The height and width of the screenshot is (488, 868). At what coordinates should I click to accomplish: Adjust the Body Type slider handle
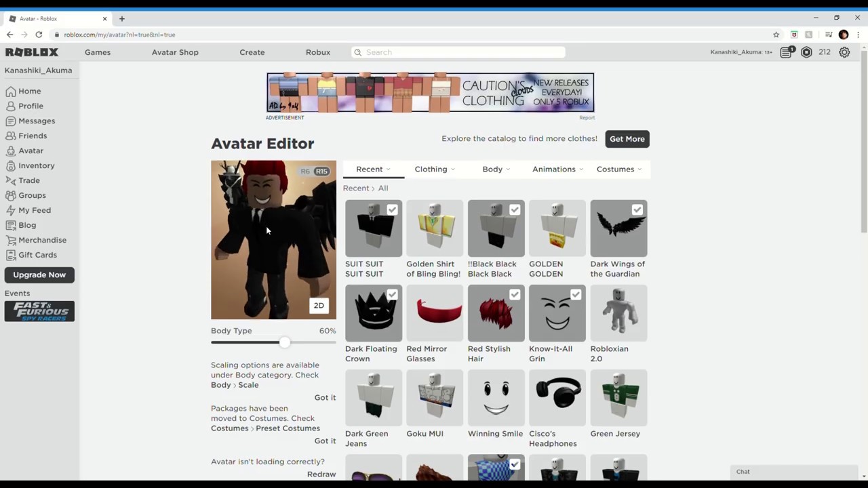coord(285,342)
